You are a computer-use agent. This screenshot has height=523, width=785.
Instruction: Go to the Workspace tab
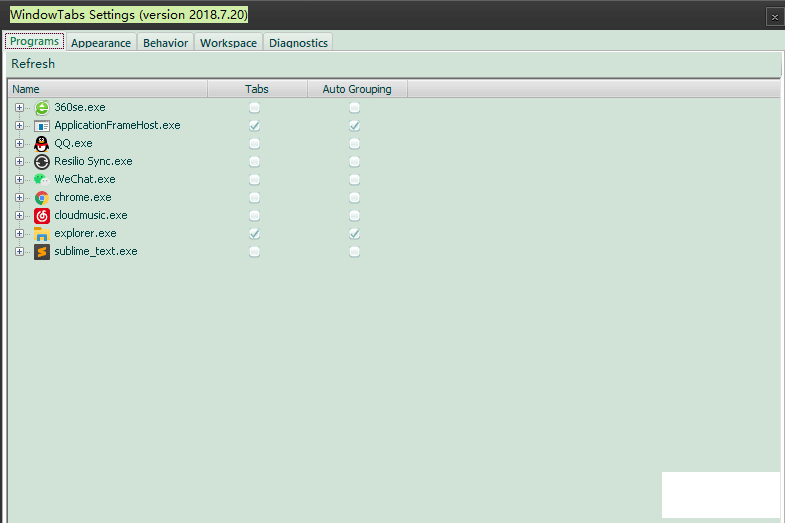[228, 43]
